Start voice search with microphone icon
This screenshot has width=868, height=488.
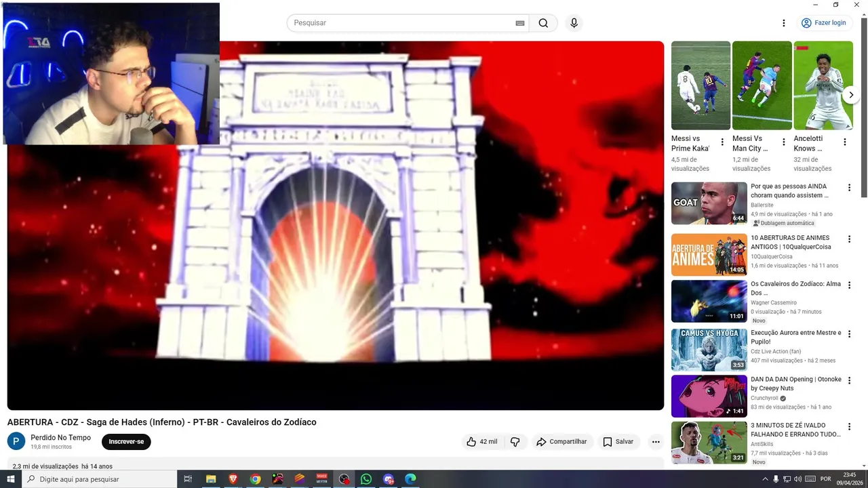click(x=574, y=23)
